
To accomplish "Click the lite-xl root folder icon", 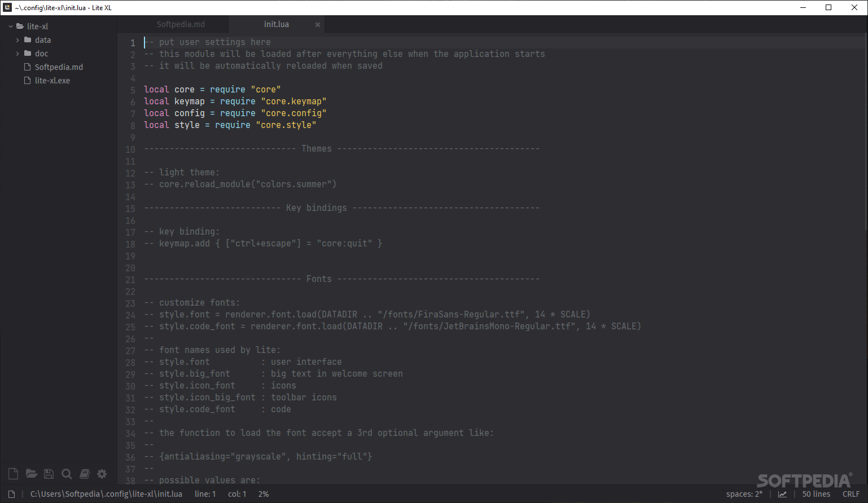I will point(20,26).
